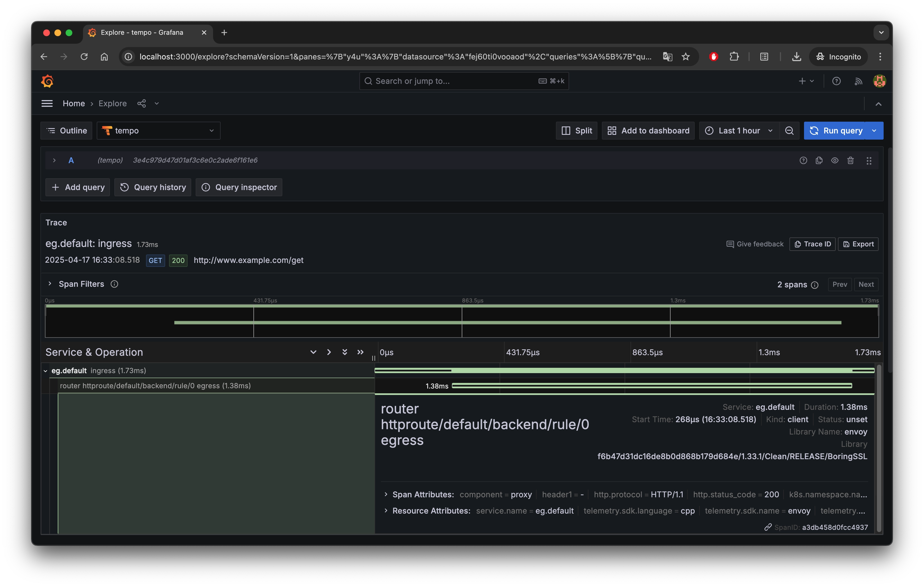Open the Last 1 hour time picker
This screenshot has width=924, height=587.
point(739,131)
